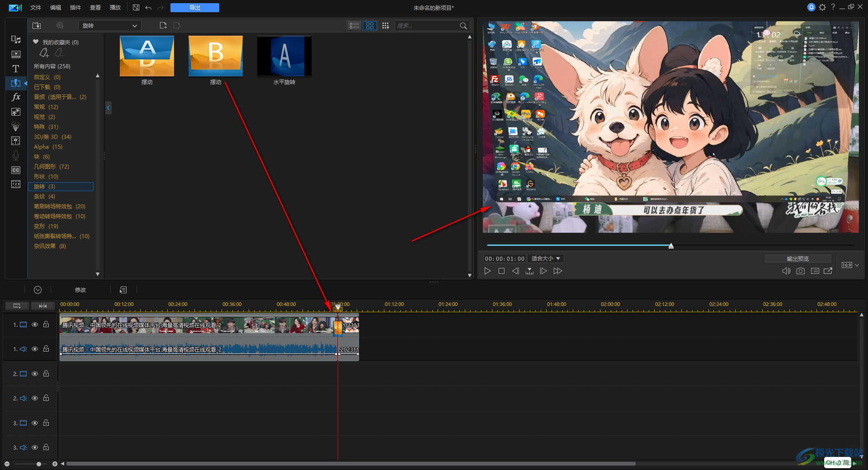Click the timeline zoom-in plus button

pyautogui.click(x=55, y=464)
